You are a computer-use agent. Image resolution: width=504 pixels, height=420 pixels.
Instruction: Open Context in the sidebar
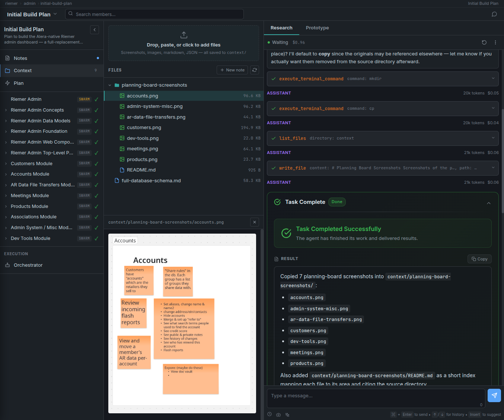click(x=52, y=70)
